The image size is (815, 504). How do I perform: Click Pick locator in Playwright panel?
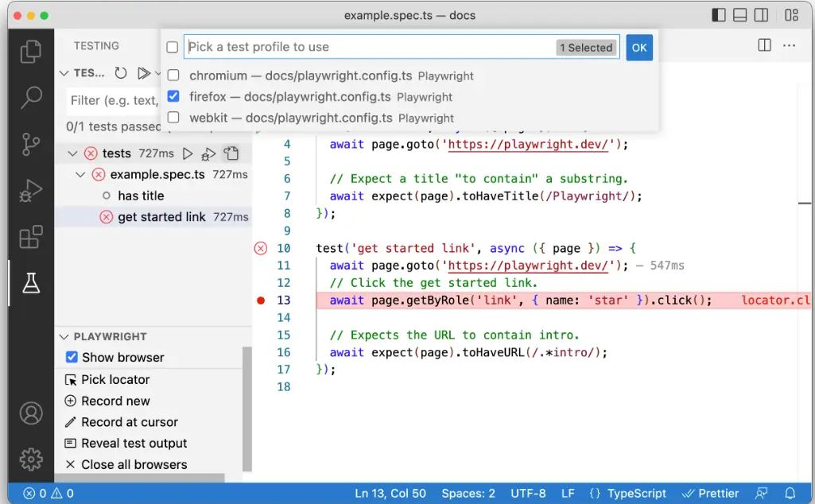[115, 380]
